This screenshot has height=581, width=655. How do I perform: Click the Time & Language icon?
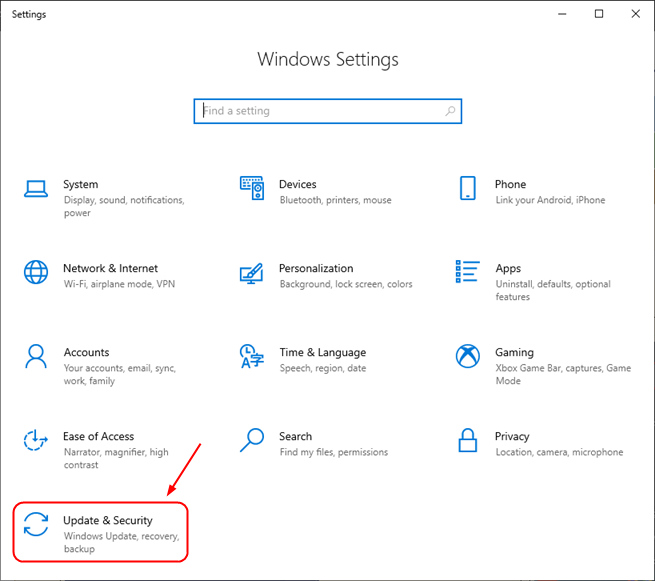tap(252, 356)
